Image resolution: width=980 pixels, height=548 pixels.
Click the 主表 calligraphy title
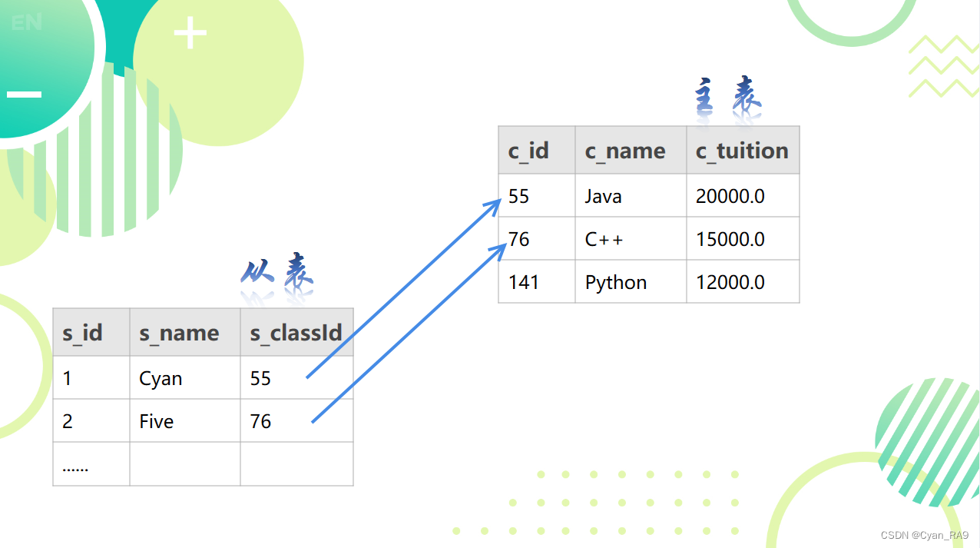point(727,98)
